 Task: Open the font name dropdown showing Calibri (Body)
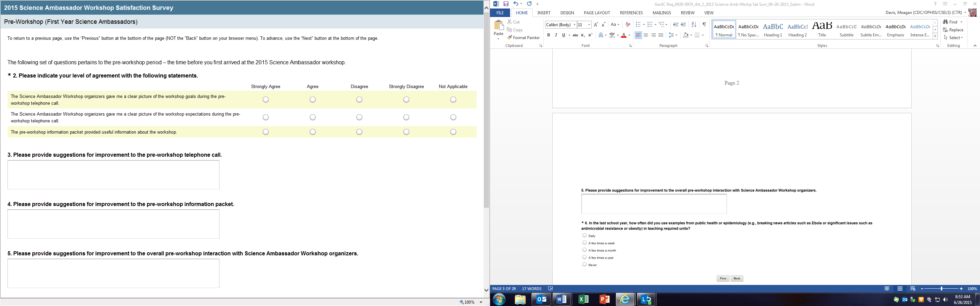[574, 25]
